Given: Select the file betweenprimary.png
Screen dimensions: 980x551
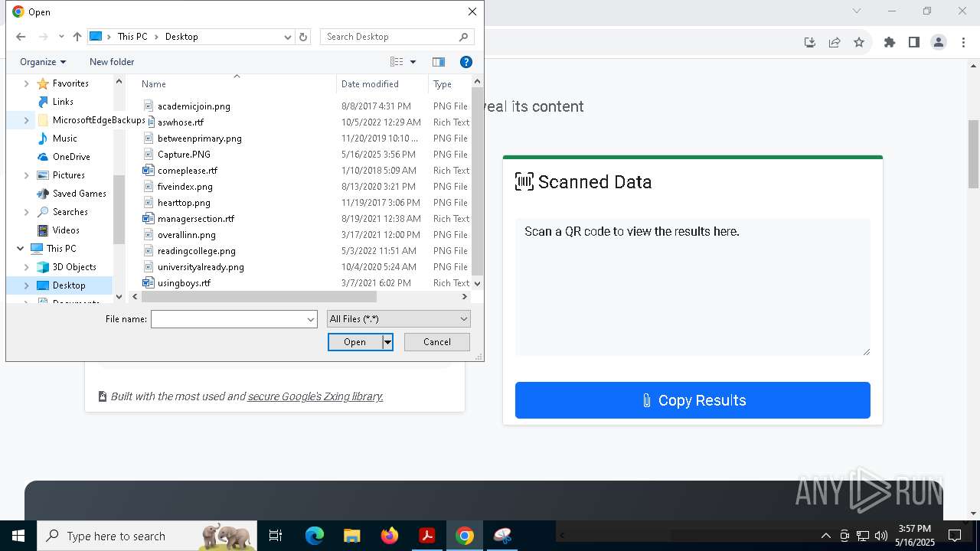Looking at the screenshot, I should coord(199,139).
